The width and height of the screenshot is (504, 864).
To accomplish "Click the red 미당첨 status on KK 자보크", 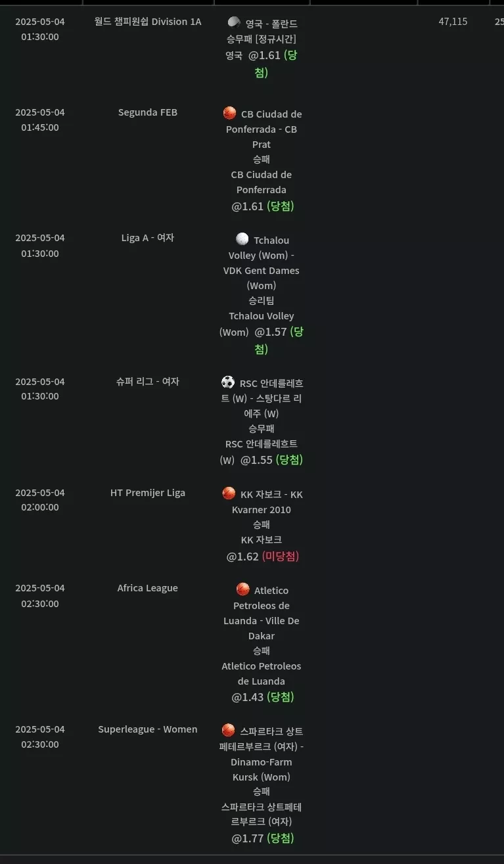I will click(x=281, y=557).
